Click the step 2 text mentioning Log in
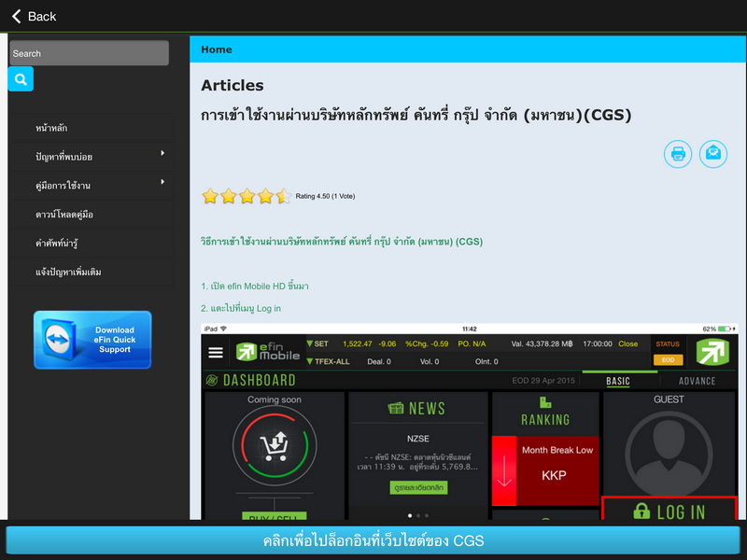Screen dimensions: 747x560 241,309
